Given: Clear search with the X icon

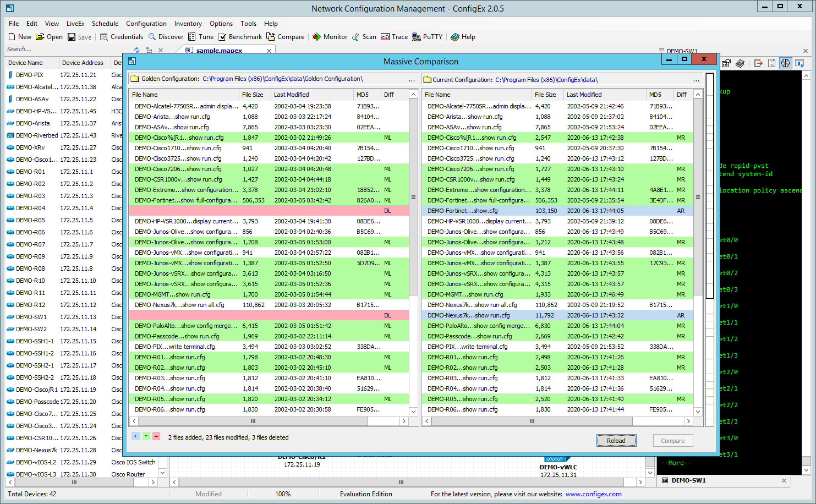Looking at the screenshot, I should click(x=161, y=51).
